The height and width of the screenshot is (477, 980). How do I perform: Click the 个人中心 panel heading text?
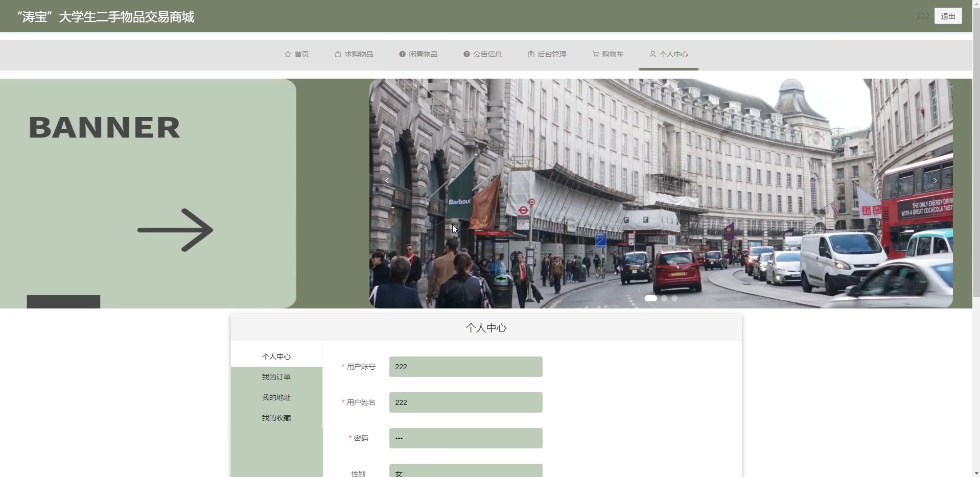486,328
